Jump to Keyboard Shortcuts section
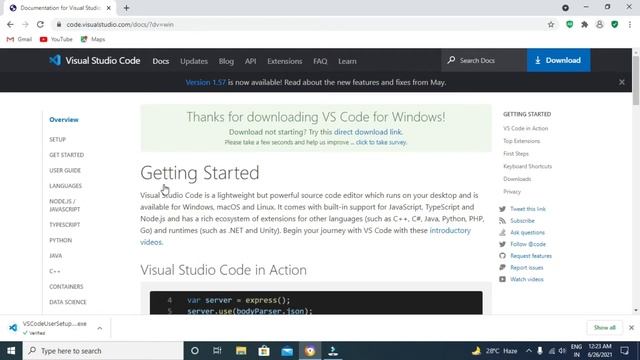Viewport: 640px width, 360px height. (527, 167)
